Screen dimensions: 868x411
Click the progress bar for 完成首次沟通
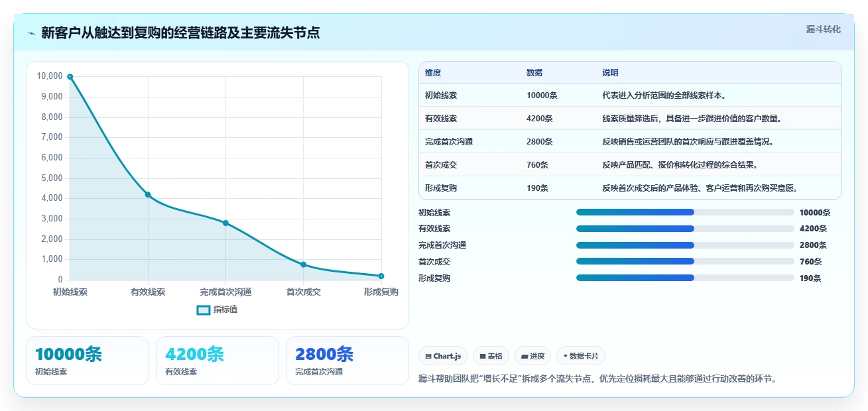[x=685, y=245]
